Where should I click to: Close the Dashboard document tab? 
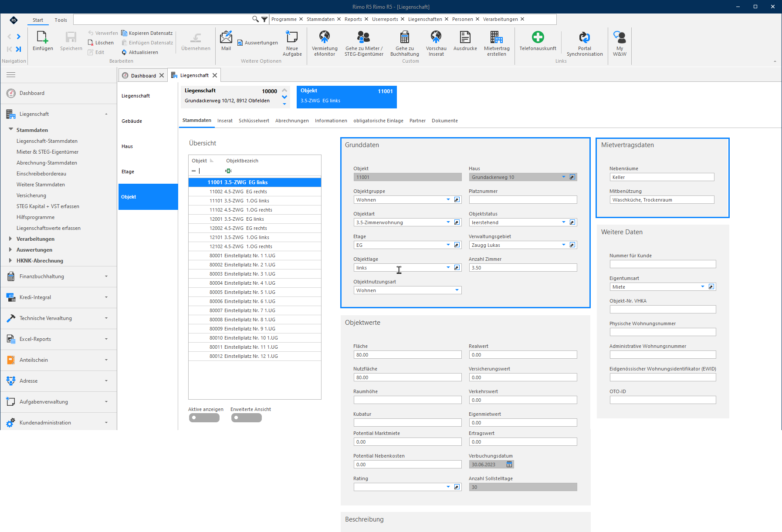[162, 75]
